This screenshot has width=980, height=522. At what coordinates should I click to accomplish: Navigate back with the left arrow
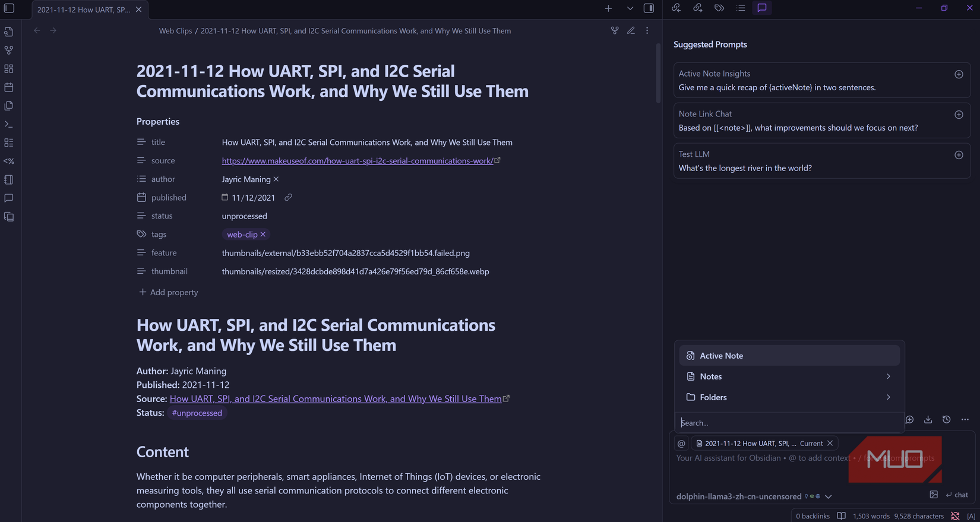pos(37,30)
